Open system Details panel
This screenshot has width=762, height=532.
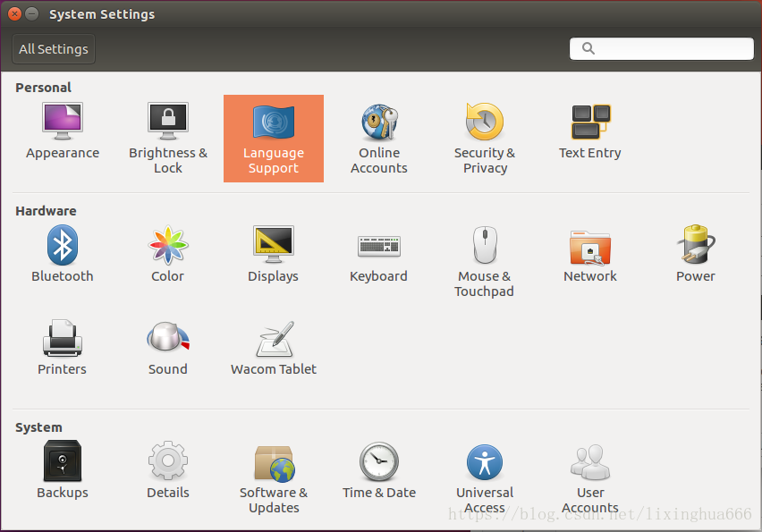point(167,469)
